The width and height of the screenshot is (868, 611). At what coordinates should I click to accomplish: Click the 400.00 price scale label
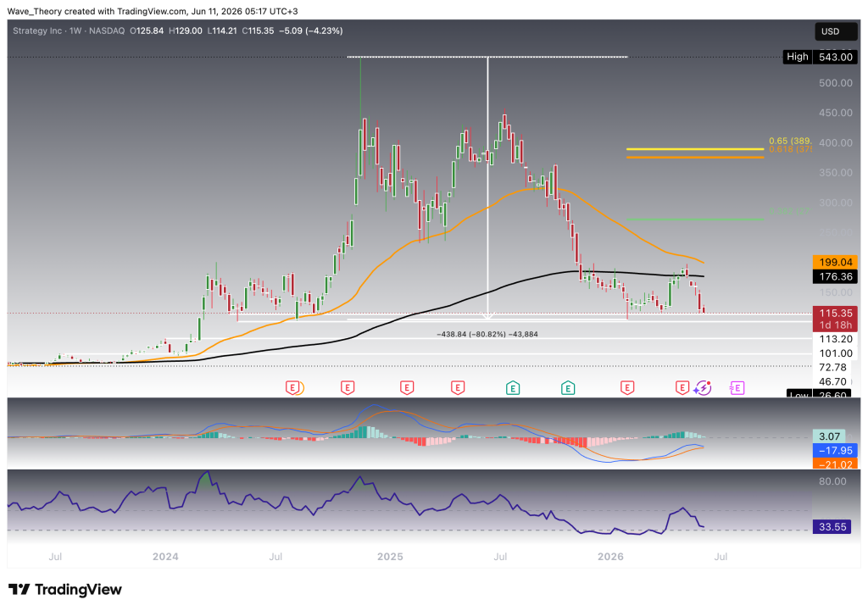click(835, 142)
